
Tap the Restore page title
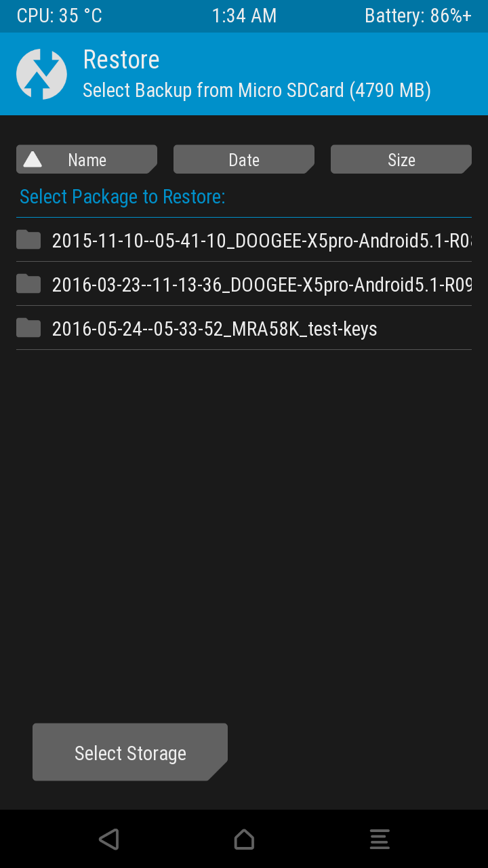click(x=121, y=60)
